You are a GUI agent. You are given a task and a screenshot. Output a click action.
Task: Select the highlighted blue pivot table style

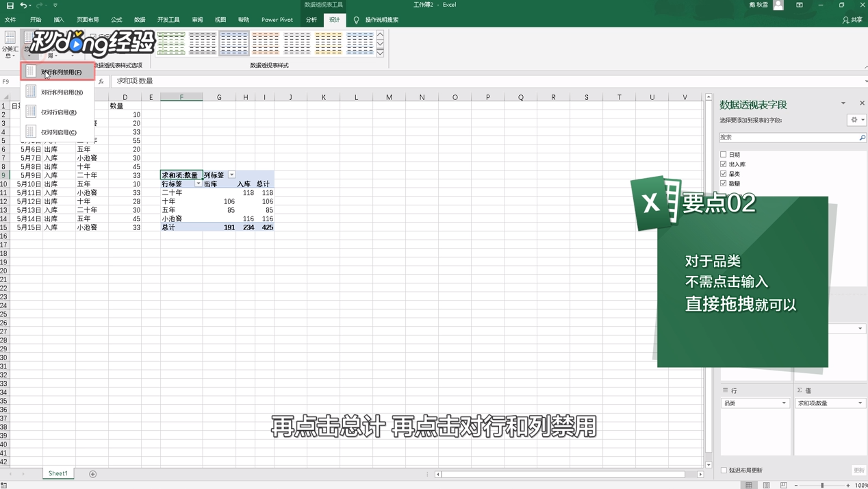click(x=234, y=44)
